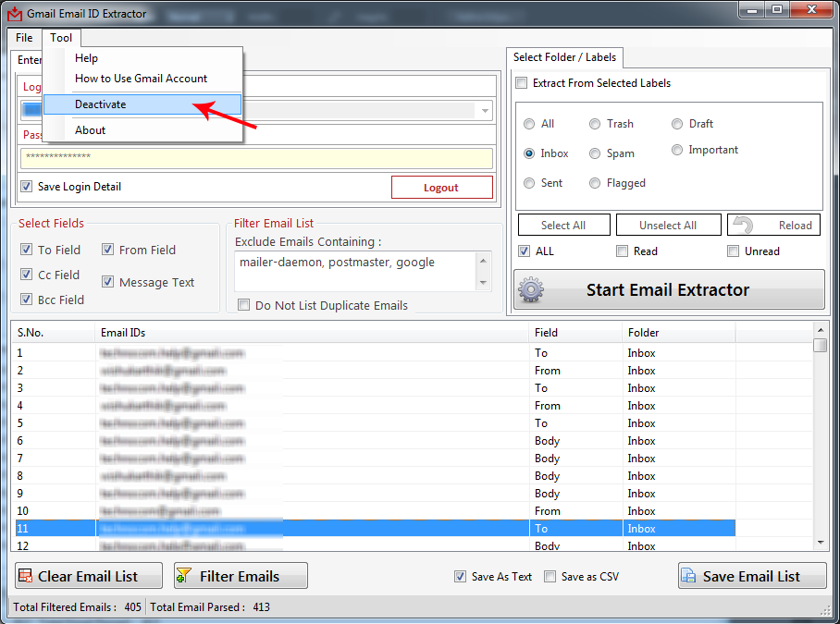
Task: Select the Important radio button
Action: point(677,150)
